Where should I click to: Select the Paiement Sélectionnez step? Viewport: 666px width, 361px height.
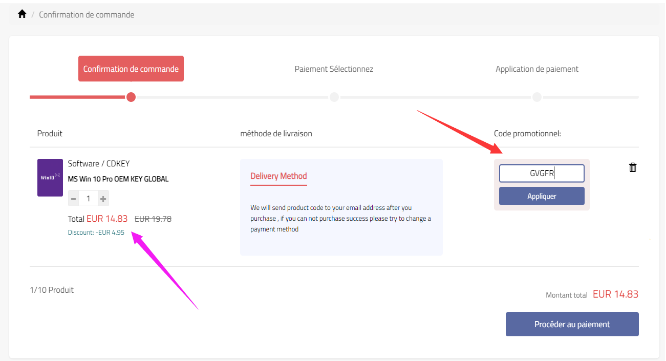coord(334,69)
